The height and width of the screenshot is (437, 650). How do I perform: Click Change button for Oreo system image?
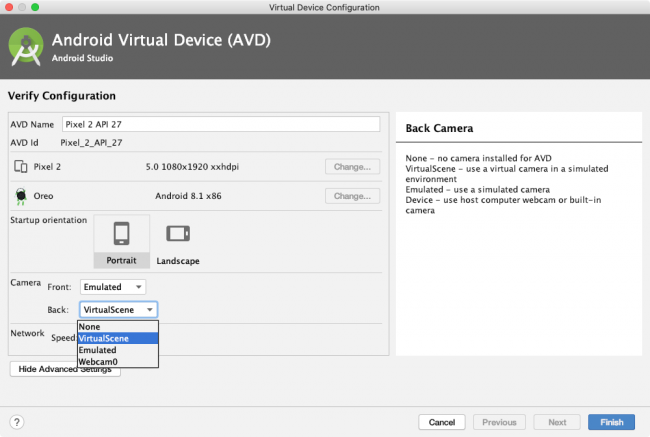(352, 196)
